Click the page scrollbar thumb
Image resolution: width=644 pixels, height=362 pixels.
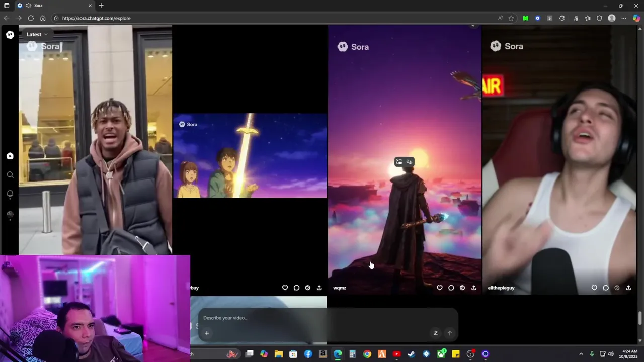[640, 318]
